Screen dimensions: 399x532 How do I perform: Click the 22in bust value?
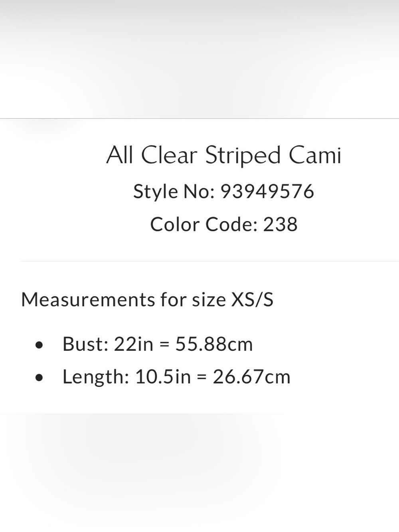pos(134,344)
